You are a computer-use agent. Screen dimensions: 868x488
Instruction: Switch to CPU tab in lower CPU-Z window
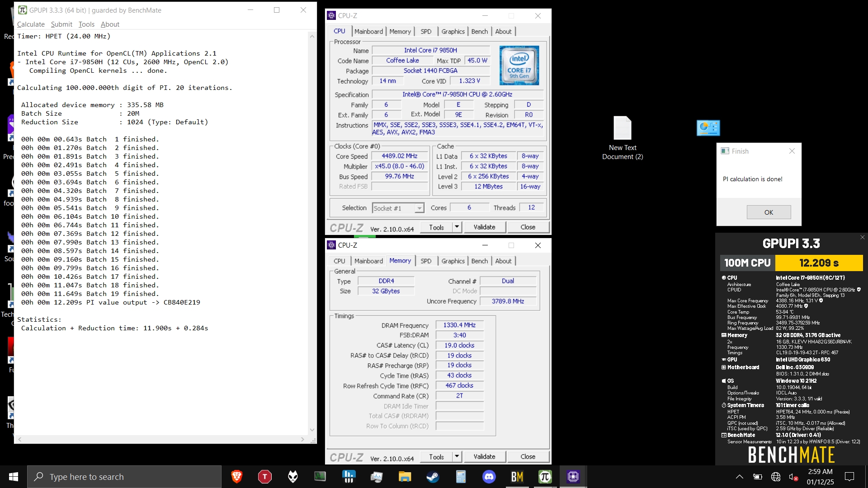click(340, 261)
